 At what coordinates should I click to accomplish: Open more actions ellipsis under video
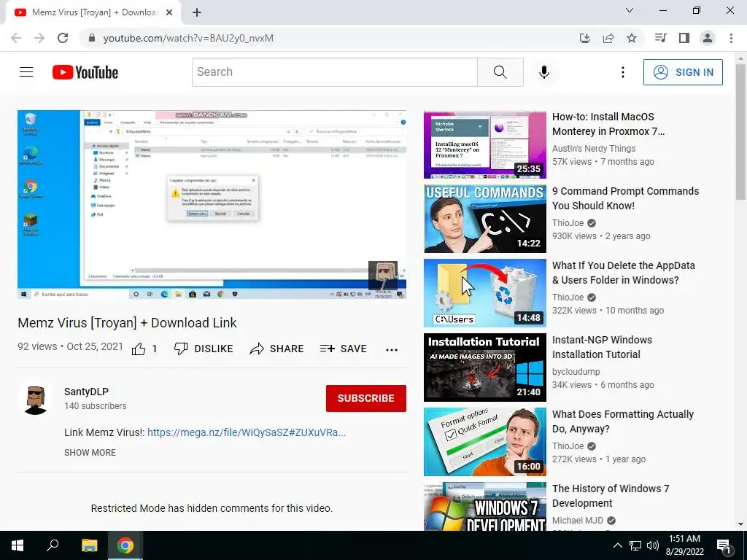coord(392,349)
